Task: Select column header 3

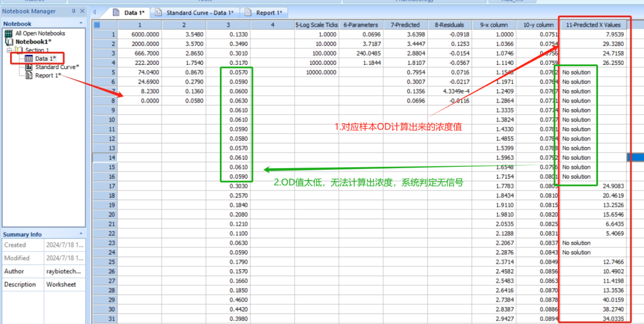Action: point(228,25)
